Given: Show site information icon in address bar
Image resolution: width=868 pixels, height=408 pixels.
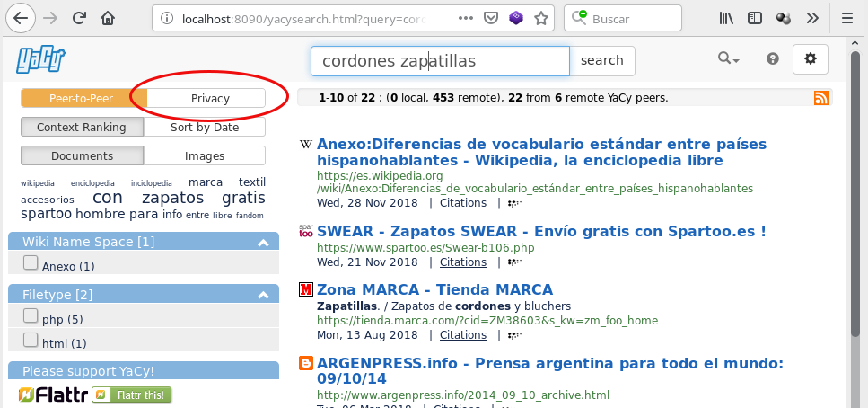Looking at the screenshot, I should coord(167,19).
